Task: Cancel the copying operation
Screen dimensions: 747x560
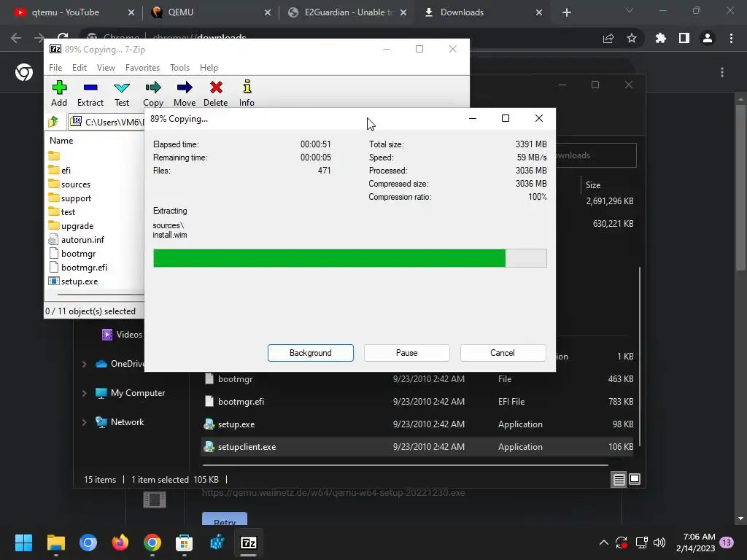Action: [503, 353]
